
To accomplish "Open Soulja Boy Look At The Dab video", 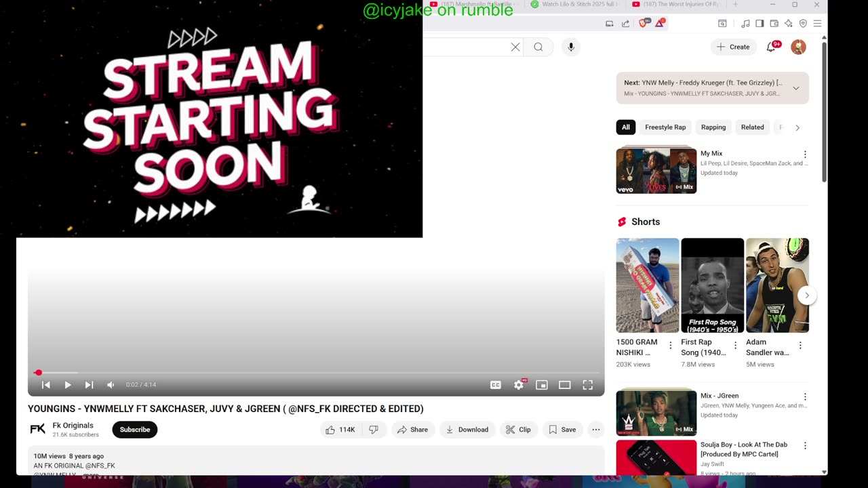I will pos(656,457).
